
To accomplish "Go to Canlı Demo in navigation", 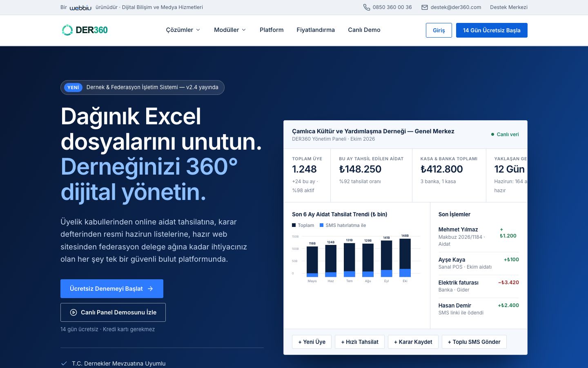I will pyautogui.click(x=364, y=30).
